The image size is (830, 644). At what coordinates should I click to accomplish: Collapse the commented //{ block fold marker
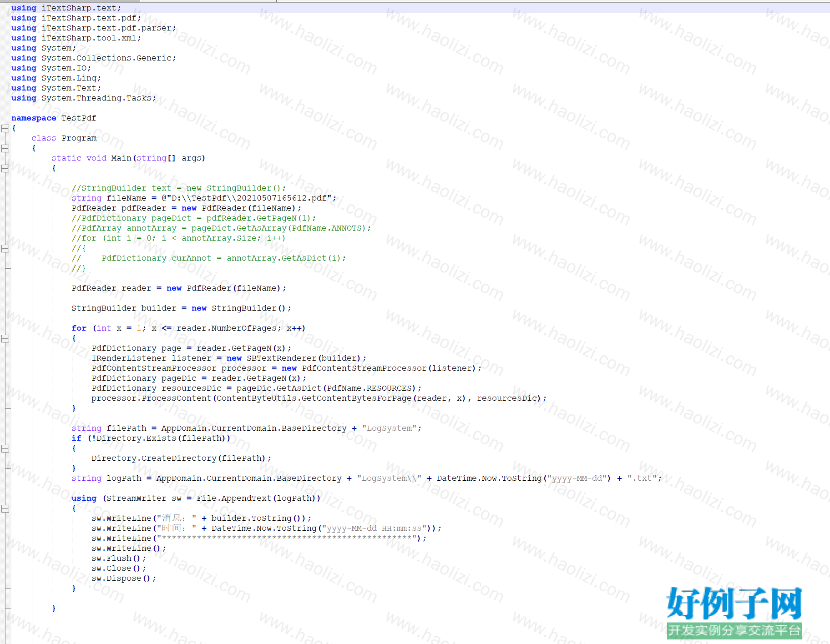point(5,248)
